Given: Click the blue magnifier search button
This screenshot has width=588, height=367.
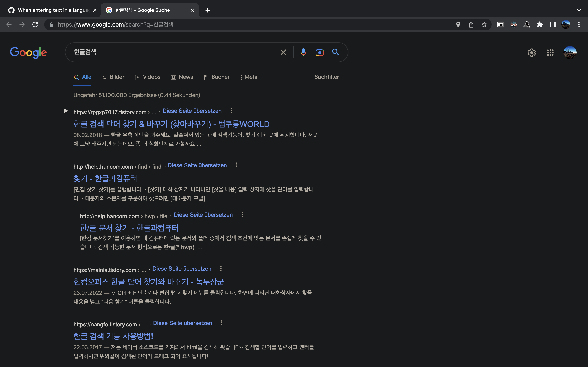Looking at the screenshot, I should click(336, 52).
